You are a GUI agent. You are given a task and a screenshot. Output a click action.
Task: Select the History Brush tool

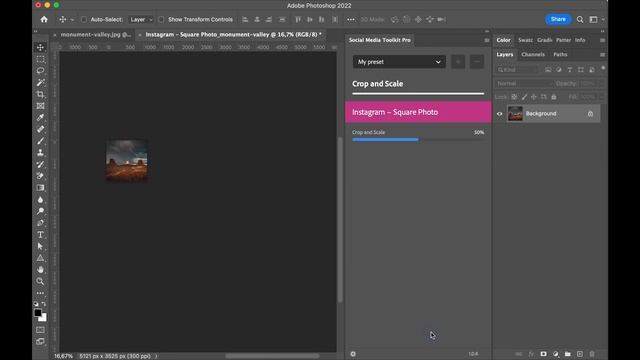(x=40, y=164)
